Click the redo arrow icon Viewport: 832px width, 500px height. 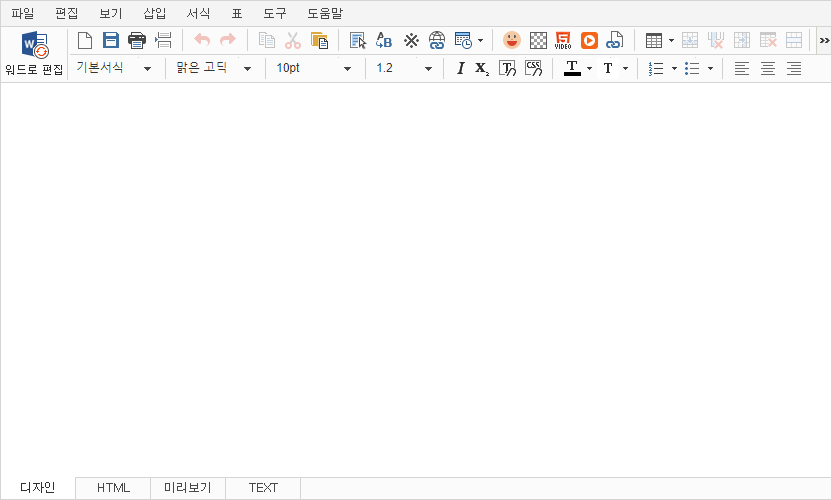tap(228, 40)
